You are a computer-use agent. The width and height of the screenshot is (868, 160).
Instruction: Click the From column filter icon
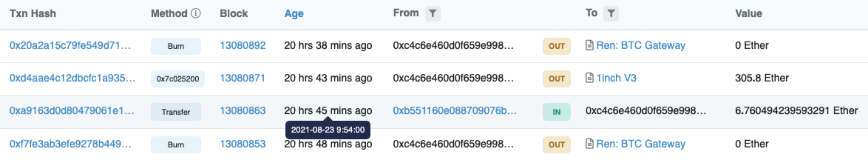pos(433,14)
